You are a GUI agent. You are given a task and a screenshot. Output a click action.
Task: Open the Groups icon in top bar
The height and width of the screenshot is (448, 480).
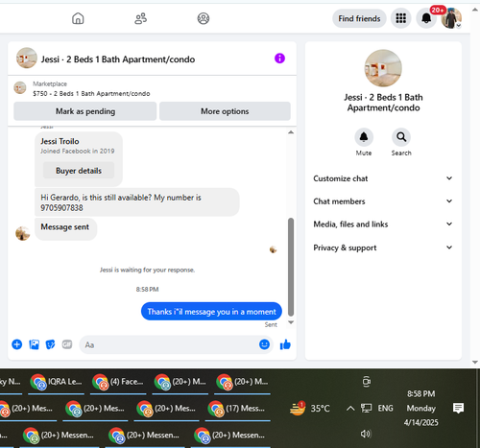(204, 18)
